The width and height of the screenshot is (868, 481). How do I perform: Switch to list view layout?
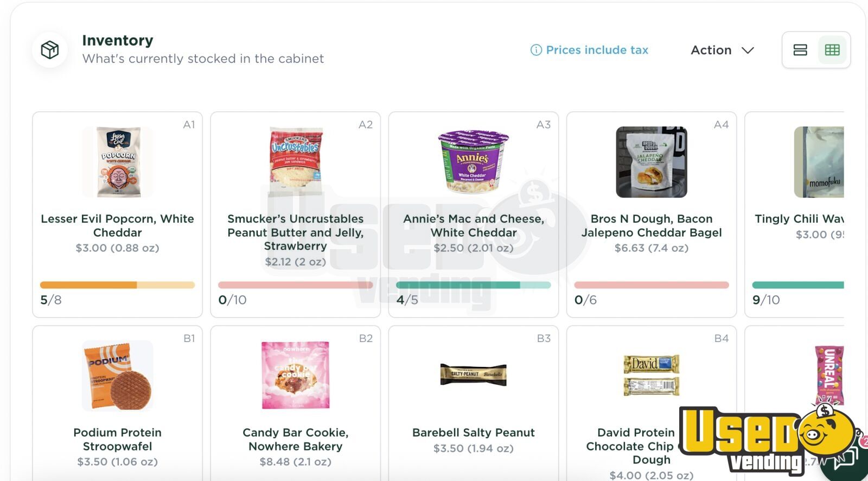(800, 50)
